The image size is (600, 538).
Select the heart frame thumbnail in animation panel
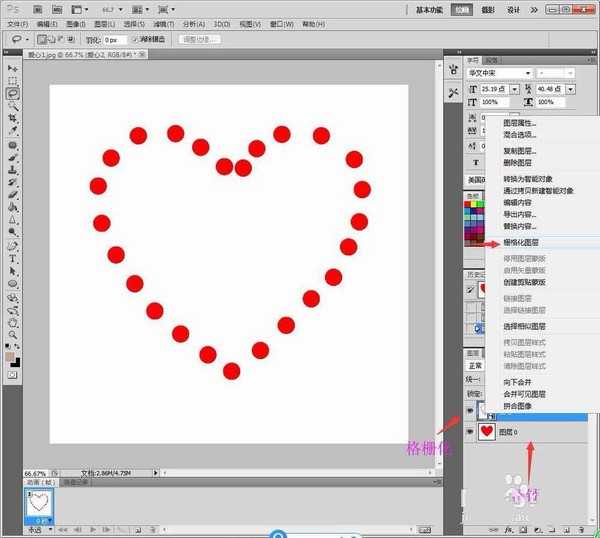(x=40, y=502)
